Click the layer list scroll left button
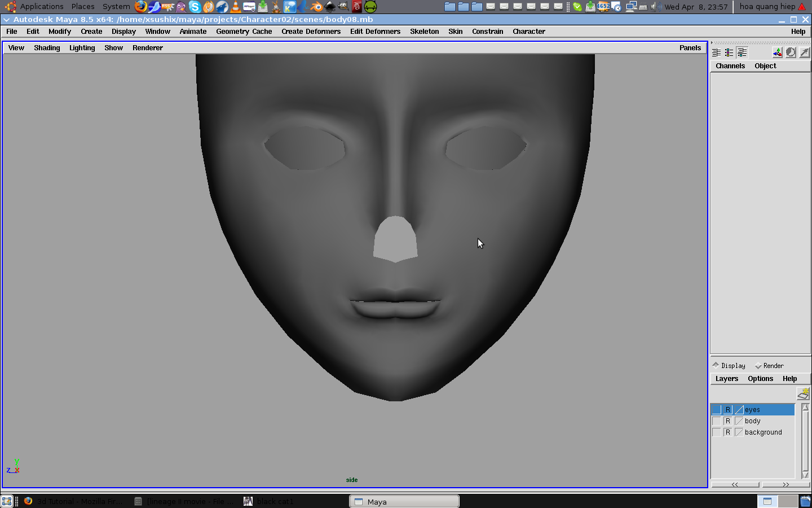The height and width of the screenshot is (508, 812). click(x=735, y=484)
